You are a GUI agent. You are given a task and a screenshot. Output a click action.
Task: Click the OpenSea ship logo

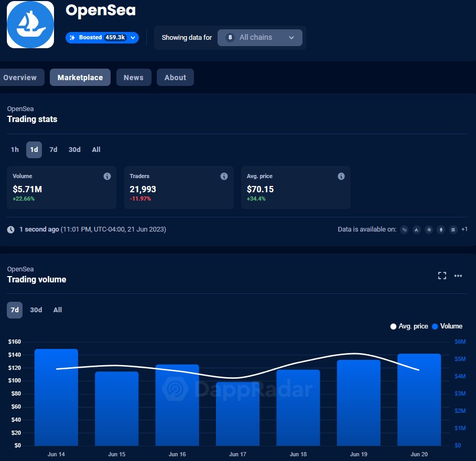[x=30, y=25]
